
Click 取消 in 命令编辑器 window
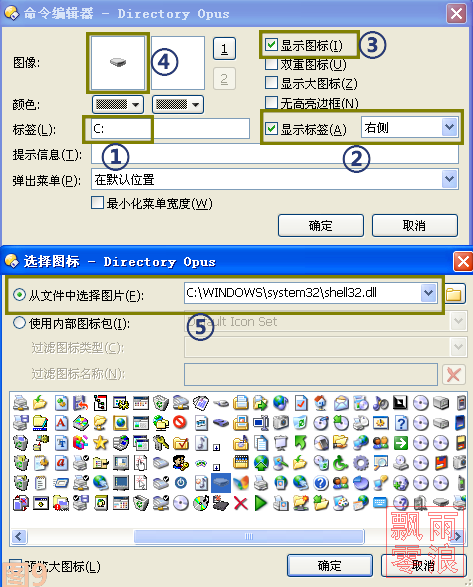click(414, 226)
